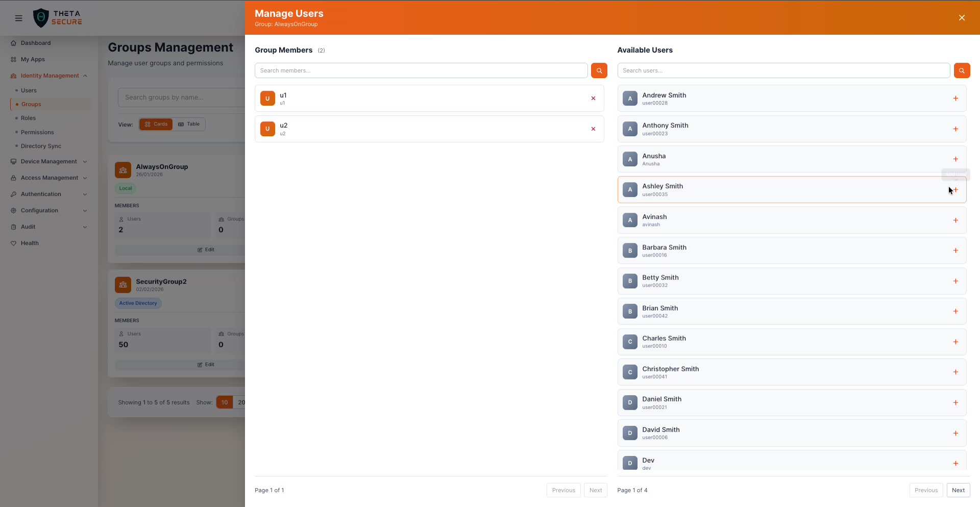Open the sidebar hamburger menu

(x=19, y=18)
